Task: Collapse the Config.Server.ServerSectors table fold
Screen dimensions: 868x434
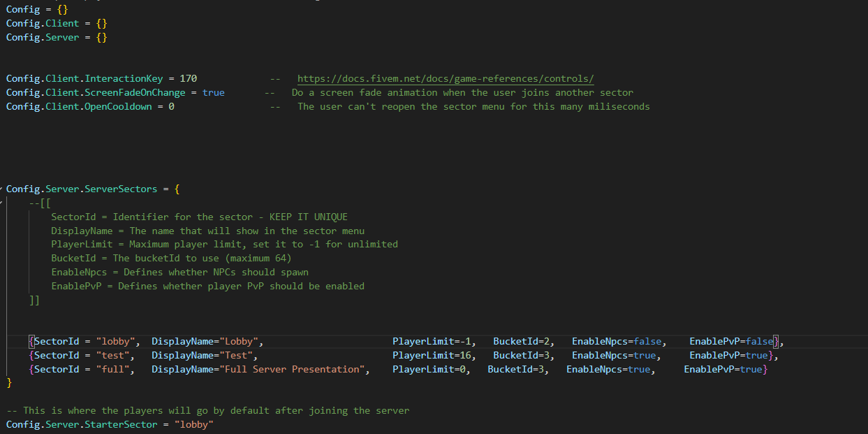Action: click(x=2, y=189)
